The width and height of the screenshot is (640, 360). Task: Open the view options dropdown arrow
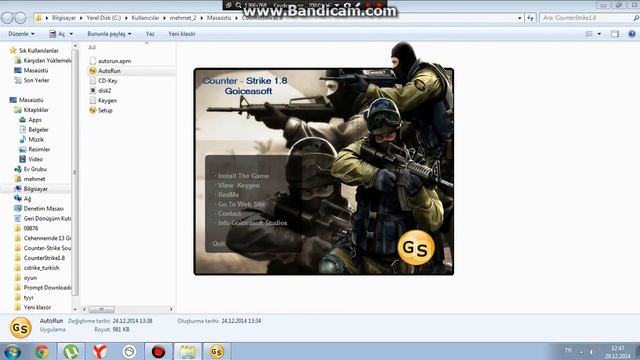click(x=599, y=34)
